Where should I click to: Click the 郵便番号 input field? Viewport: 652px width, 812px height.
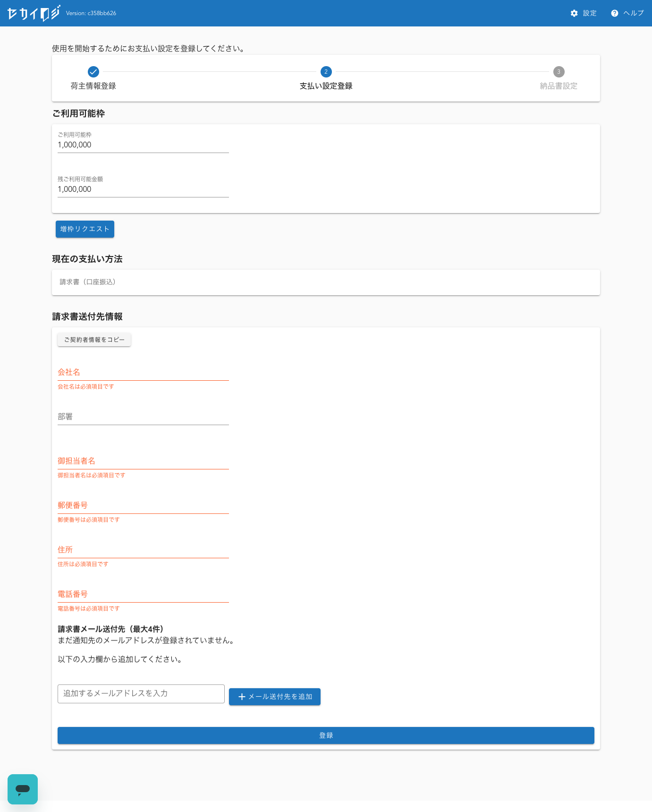pyautogui.click(x=143, y=506)
